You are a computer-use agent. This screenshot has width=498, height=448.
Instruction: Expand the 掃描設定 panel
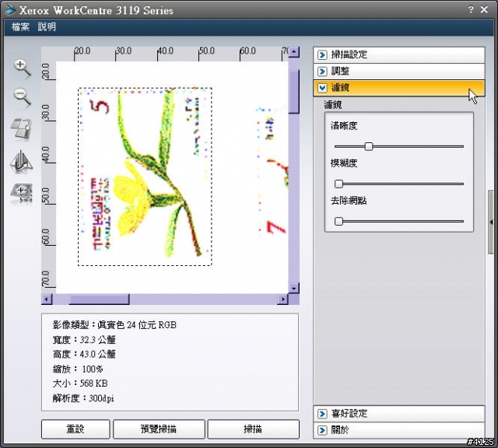(x=399, y=54)
